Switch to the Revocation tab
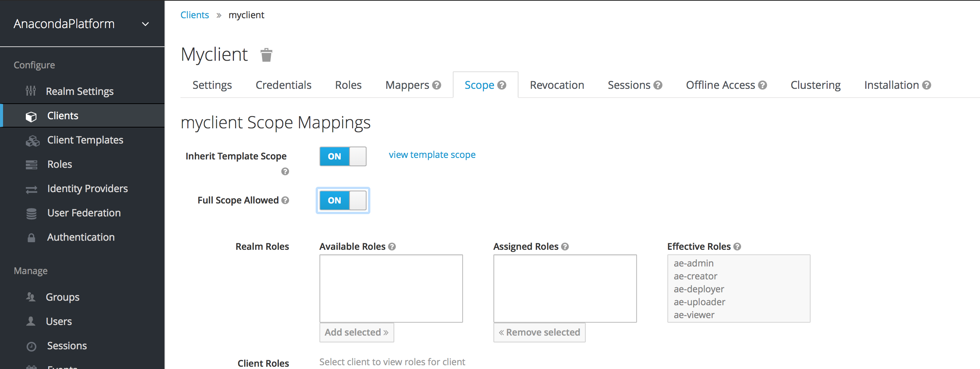The width and height of the screenshot is (980, 369). (x=556, y=85)
